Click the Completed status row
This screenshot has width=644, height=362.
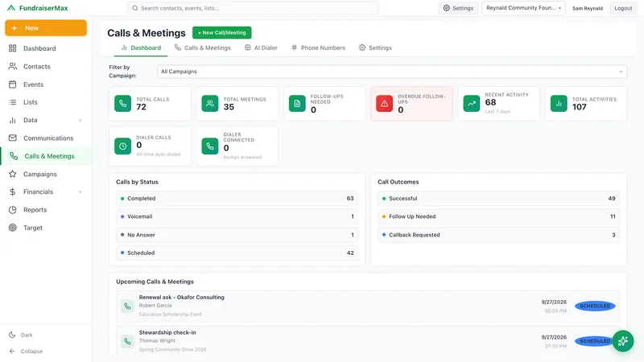point(237,198)
